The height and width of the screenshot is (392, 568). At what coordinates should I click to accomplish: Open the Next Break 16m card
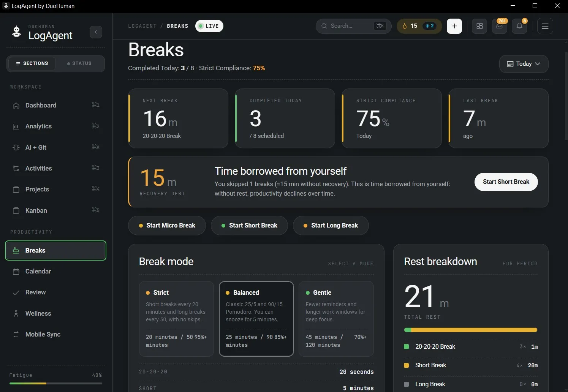coord(178,118)
